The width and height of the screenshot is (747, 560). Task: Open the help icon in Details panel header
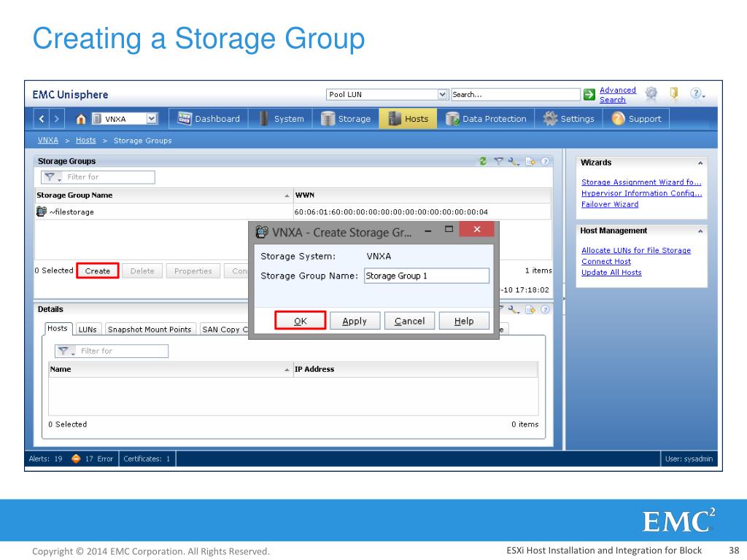tap(545, 309)
